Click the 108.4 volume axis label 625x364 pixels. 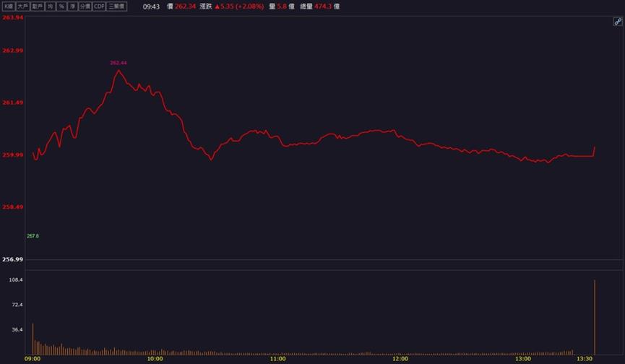click(x=16, y=280)
